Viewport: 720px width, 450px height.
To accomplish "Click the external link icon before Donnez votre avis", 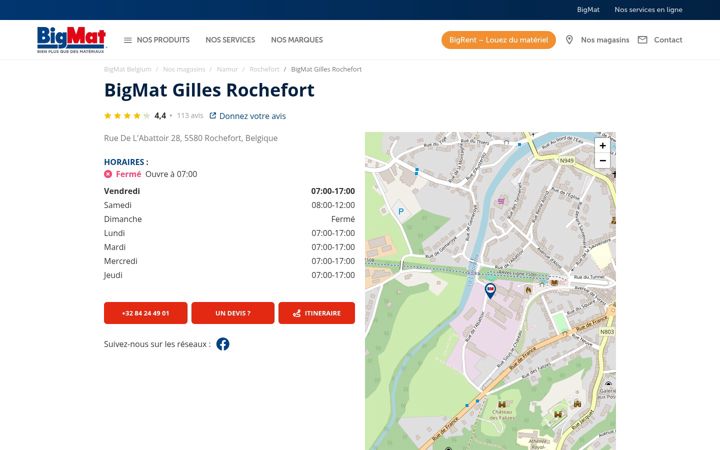I will [213, 116].
